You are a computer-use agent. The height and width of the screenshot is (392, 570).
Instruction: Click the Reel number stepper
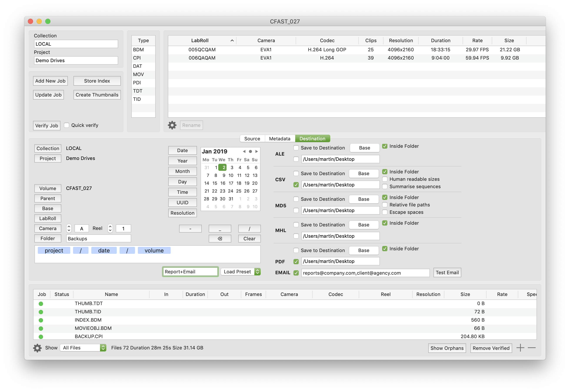pos(110,229)
